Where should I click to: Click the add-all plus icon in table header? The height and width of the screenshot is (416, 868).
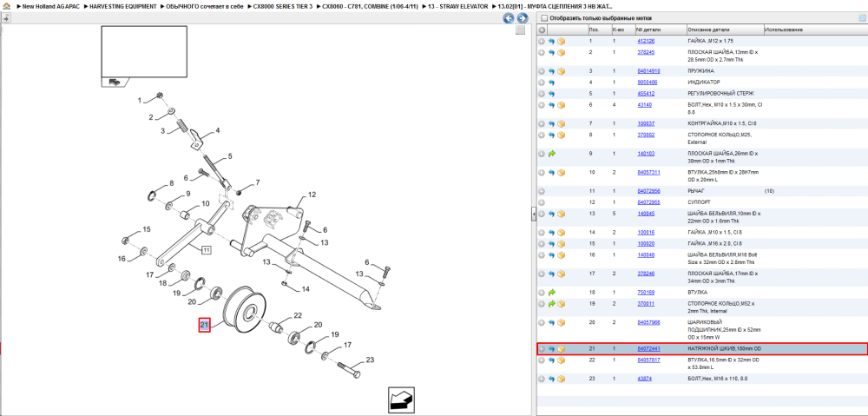[542, 30]
